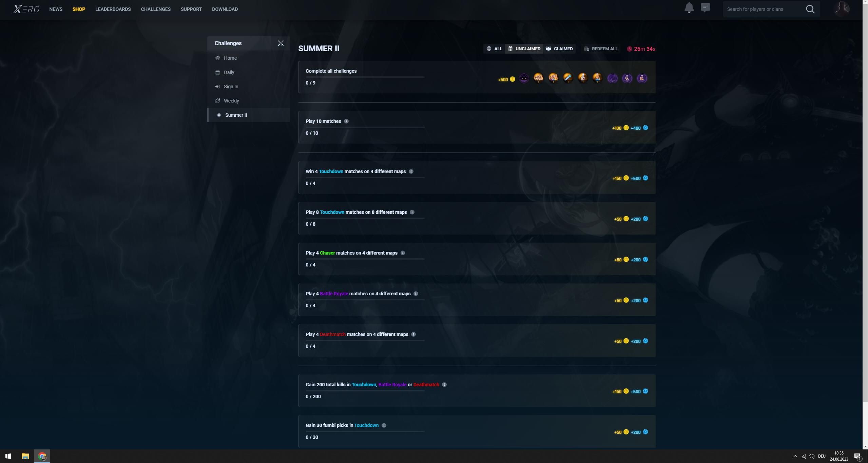868x463 pixels.
Task: Show hidden system tray icons
Action: [795, 456]
